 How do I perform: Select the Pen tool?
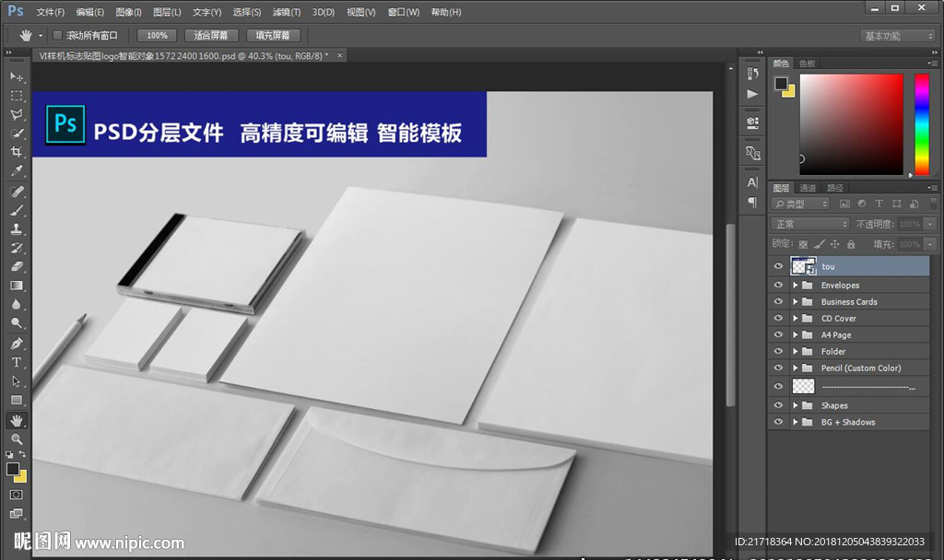tap(16, 344)
